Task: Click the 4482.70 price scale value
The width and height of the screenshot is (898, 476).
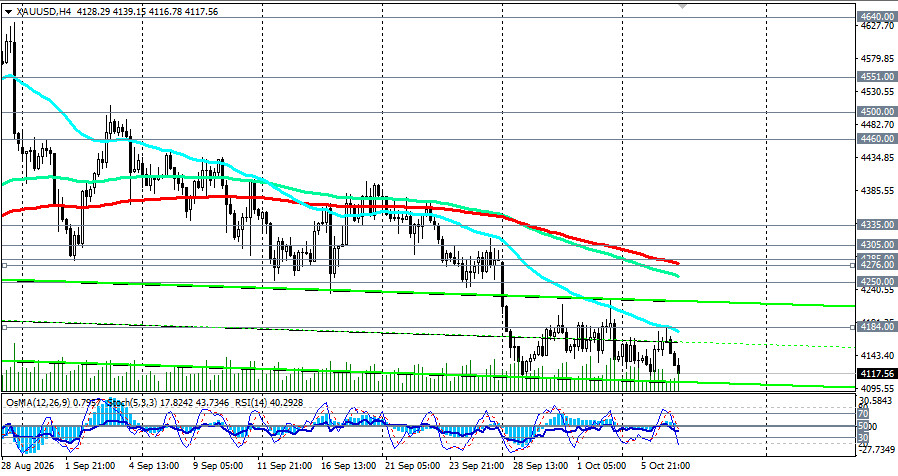Action: (877, 124)
